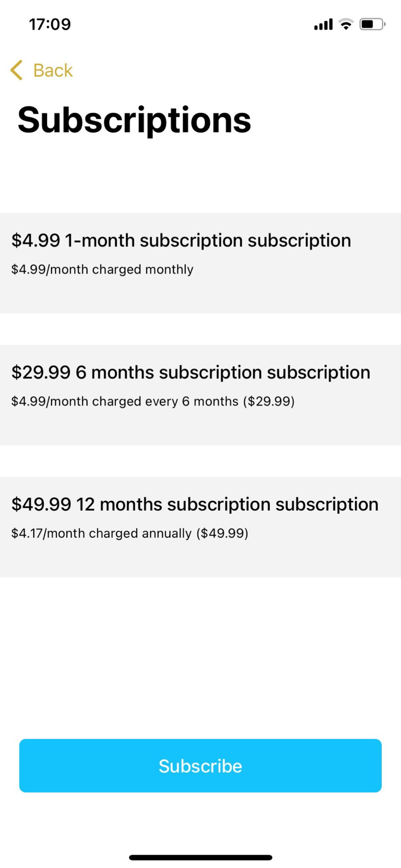
Task: Tap the Subscriptions page heading
Action: click(x=134, y=120)
